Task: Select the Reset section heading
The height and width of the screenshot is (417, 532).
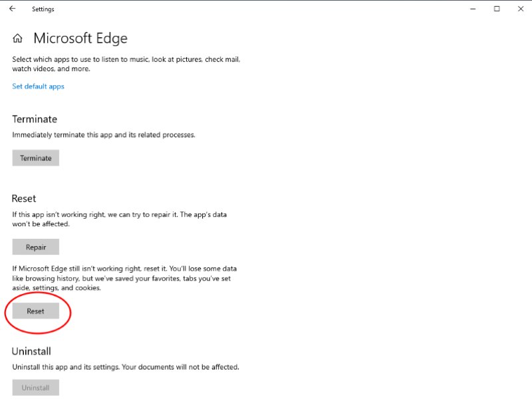Action: [x=24, y=198]
